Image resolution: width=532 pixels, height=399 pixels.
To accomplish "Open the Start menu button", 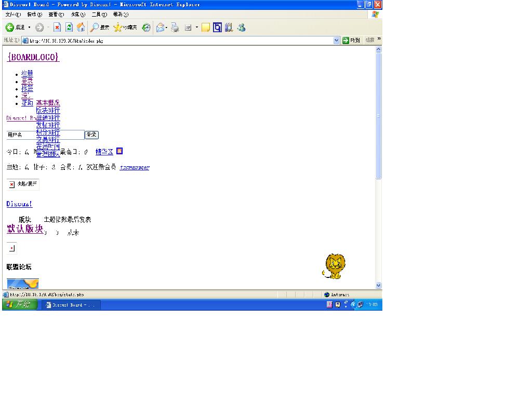I will [20, 304].
